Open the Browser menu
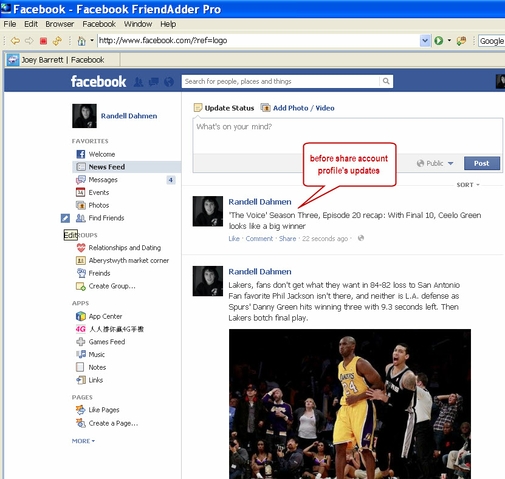The image size is (505, 479). coord(60,24)
